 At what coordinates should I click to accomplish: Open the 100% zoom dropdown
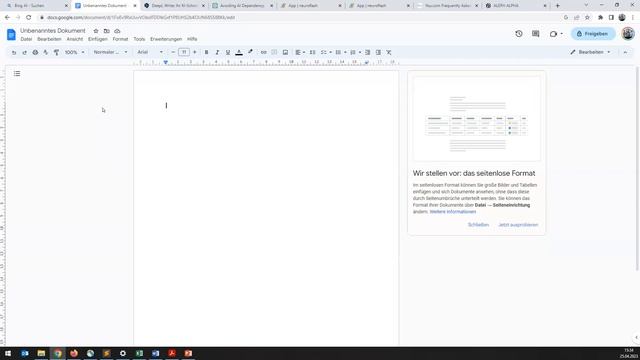point(74,52)
